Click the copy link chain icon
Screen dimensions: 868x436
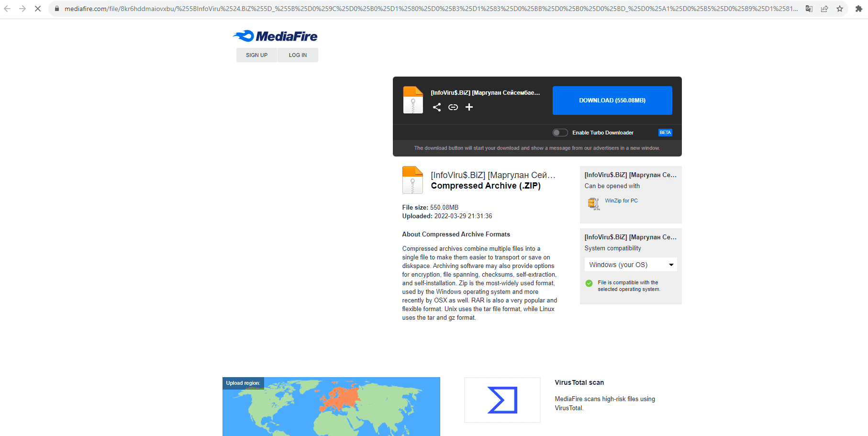tap(453, 107)
